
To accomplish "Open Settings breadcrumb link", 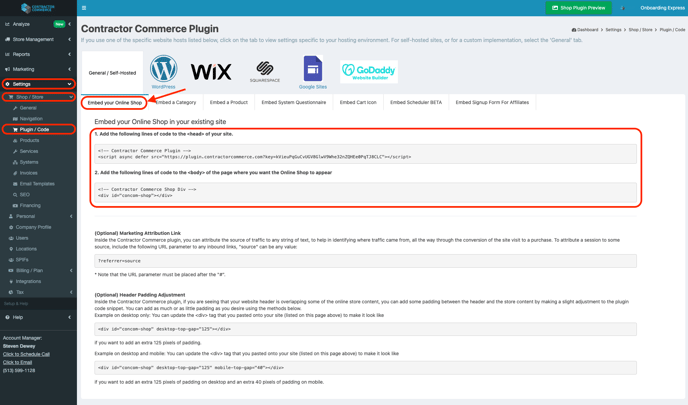I will [x=613, y=30].
